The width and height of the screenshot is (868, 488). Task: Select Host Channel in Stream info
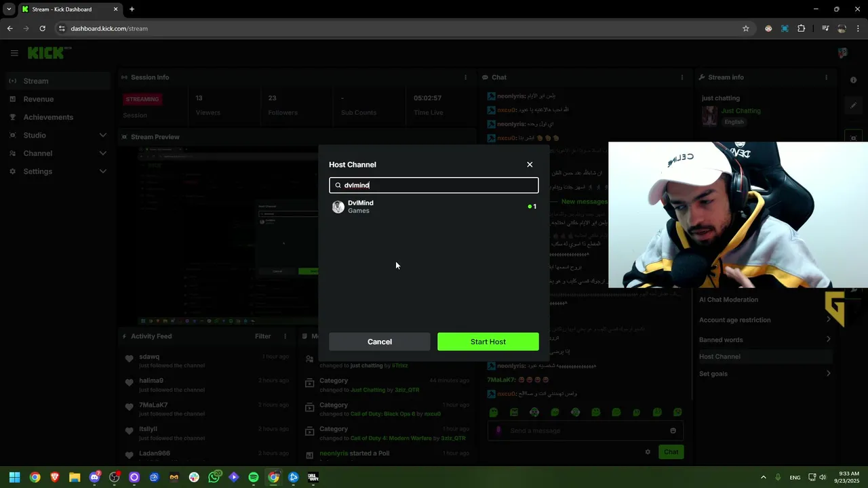click(x=765, y=357)
